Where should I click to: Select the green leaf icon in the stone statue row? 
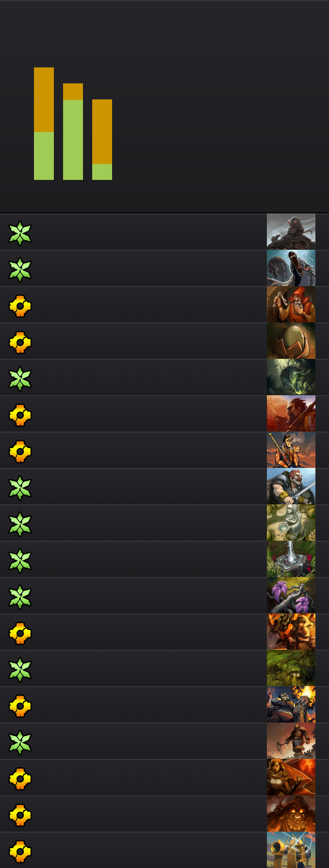point(20,524)
